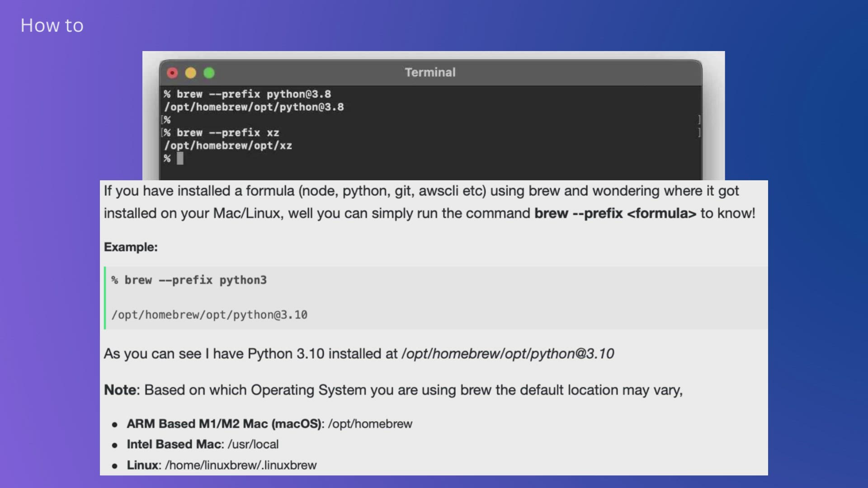
Task: Click the terminal cursor block at prompt
Action: [180, 158]
